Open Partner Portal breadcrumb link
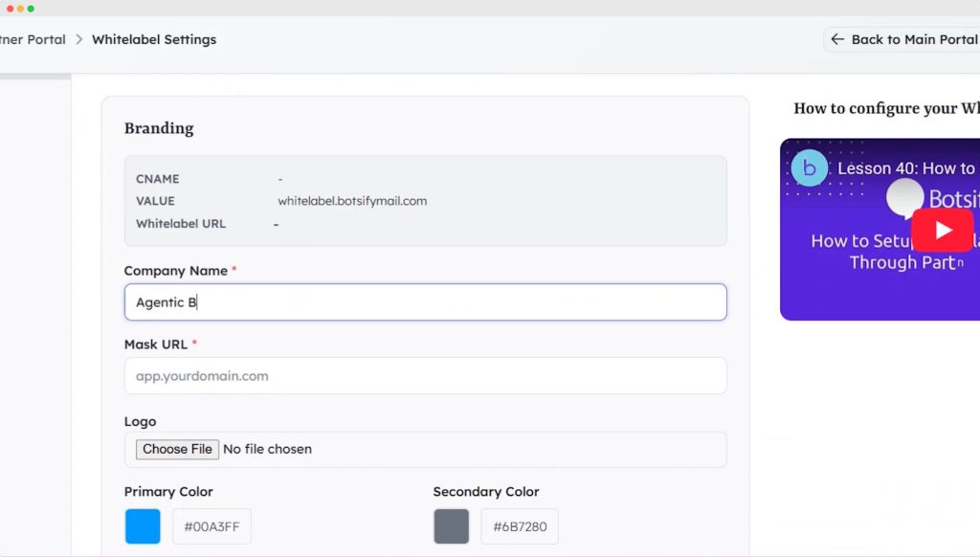Image resolution: width=980 pixels, height=557 pixels. [33, 39]
